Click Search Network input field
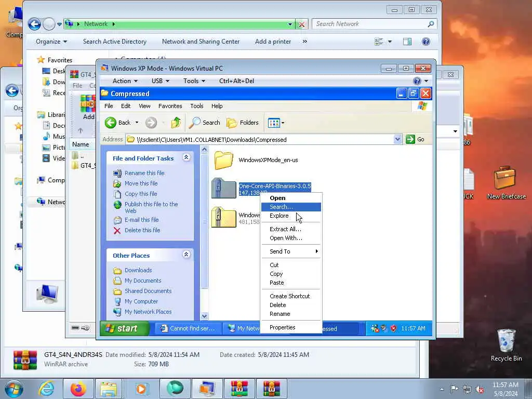 pyautogui.click(x=374, y=24)
